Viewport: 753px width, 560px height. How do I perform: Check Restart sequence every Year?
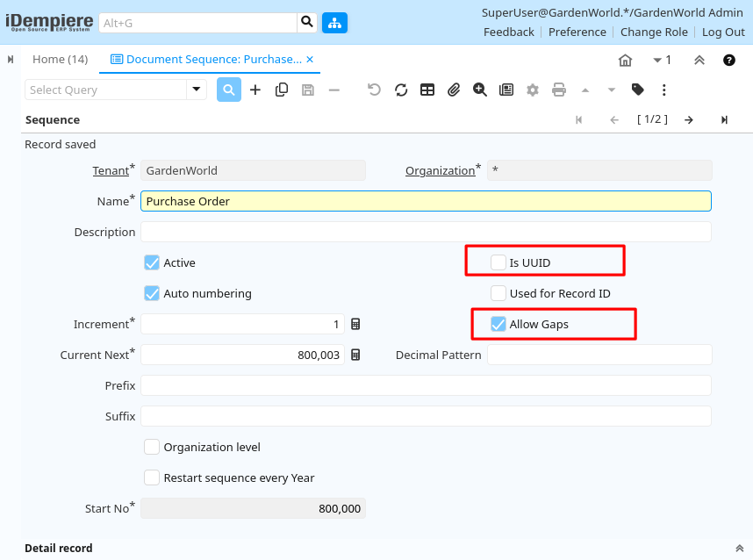[152, 477]
